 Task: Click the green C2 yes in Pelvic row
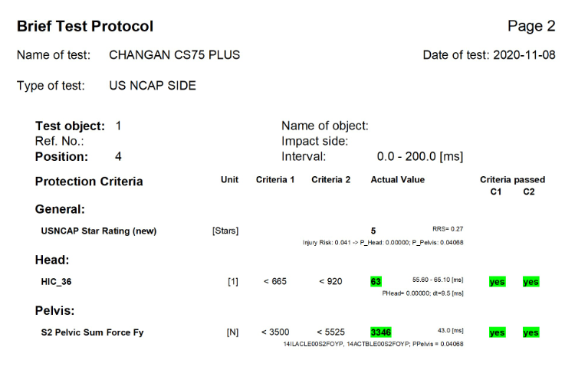pyautogui.click(x=531, y=332)
